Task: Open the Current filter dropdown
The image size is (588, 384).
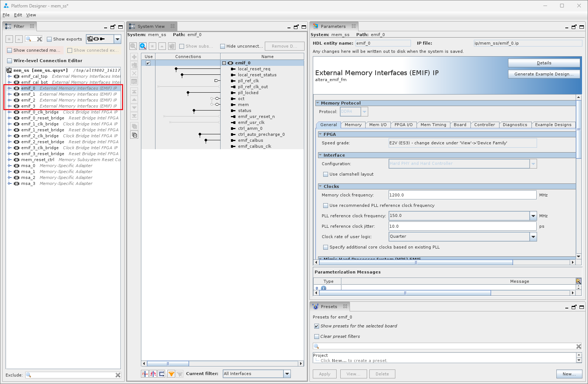Action: click(287, 374)
